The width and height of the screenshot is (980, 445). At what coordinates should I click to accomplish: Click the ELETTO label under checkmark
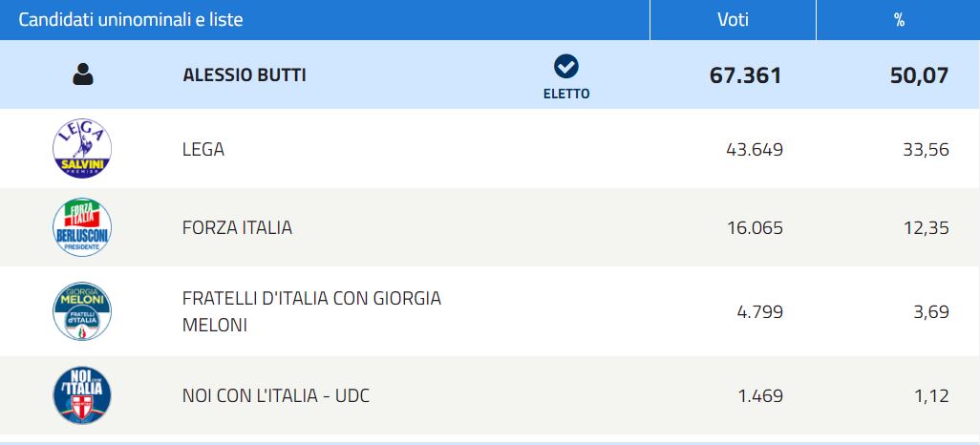(x=566, y=94)
